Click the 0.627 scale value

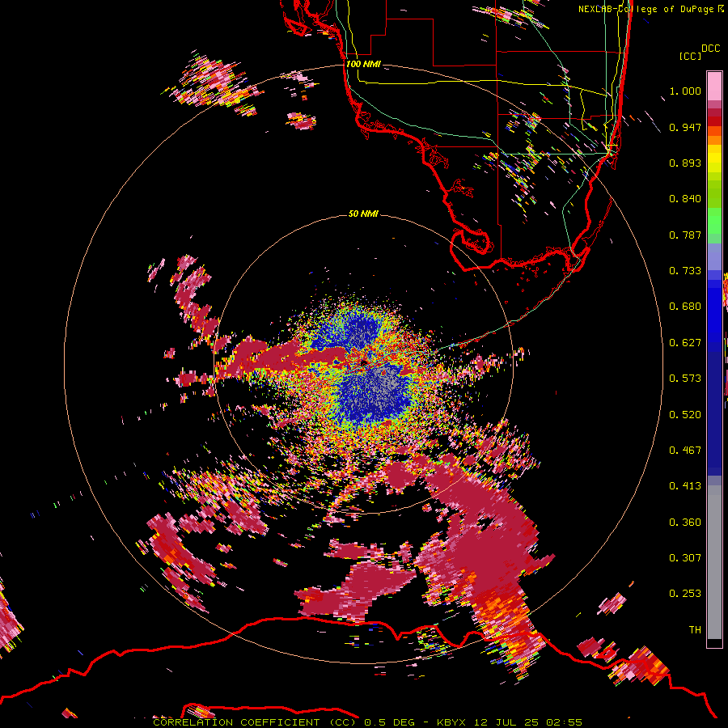click(685, 343)
